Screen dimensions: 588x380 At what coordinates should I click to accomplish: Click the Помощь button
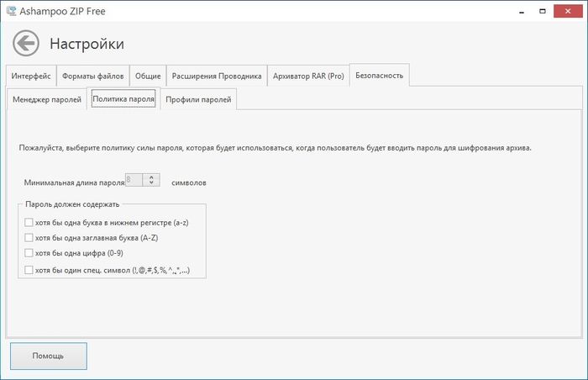[x=48, y=356]
